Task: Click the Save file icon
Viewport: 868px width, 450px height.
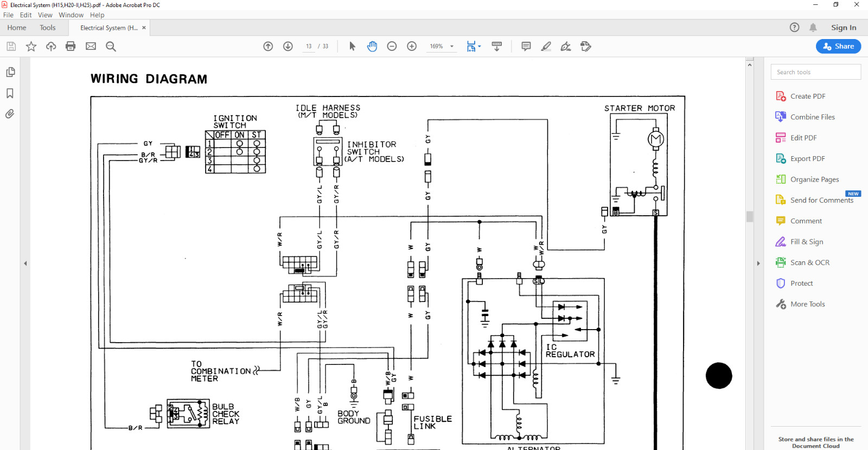Action: pyautogui.click(x=11, y=47)
